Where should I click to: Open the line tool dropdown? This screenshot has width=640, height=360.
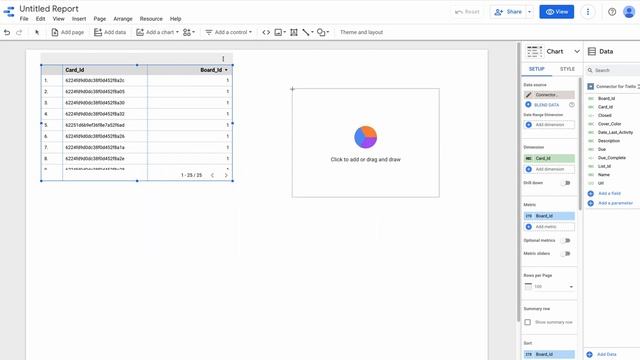point(308,32)
